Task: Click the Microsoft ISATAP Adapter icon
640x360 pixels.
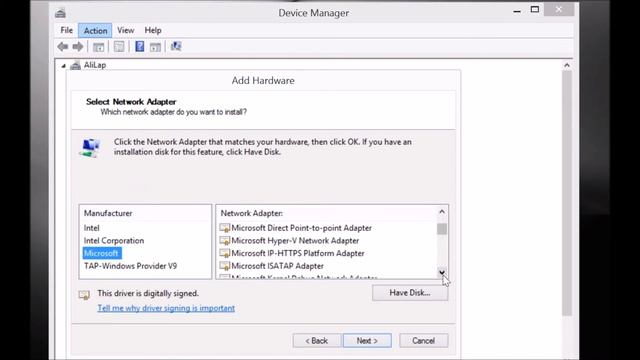Action: 225,266
